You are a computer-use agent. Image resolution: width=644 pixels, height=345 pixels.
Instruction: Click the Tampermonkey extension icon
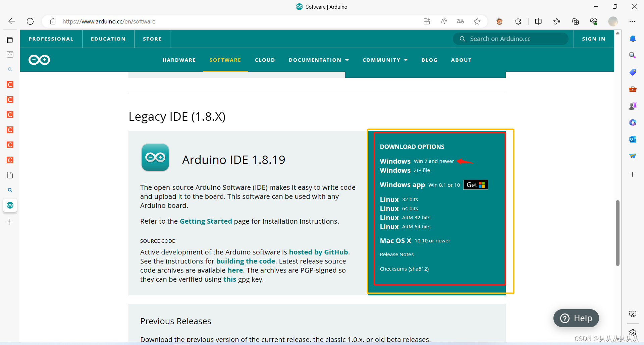(499, 21)
